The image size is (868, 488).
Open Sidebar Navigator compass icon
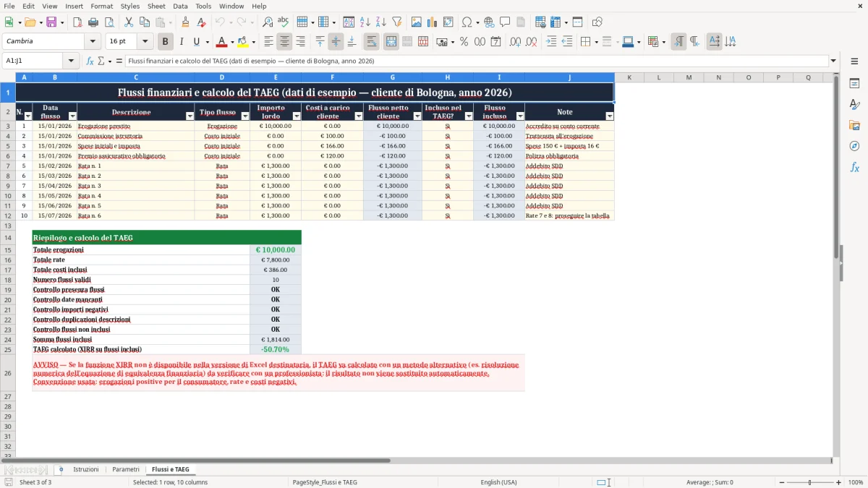854,146
